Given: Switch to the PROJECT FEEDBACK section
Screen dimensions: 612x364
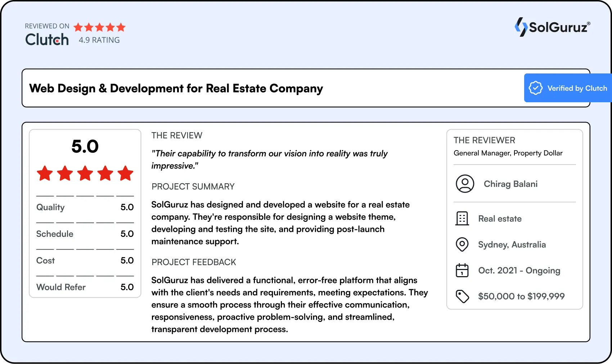Looking at the screenshot, I should tap(194, 262).
